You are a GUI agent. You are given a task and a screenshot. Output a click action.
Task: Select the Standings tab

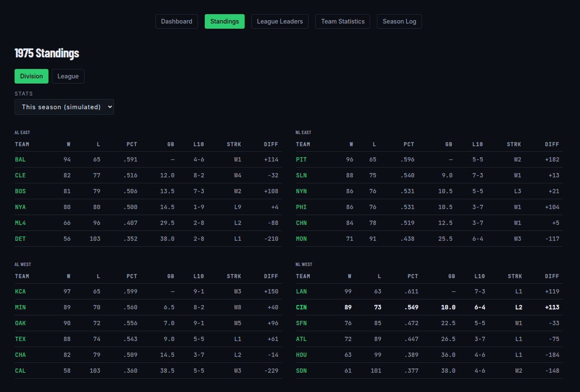pyautogui.click(x=224, y=21)
